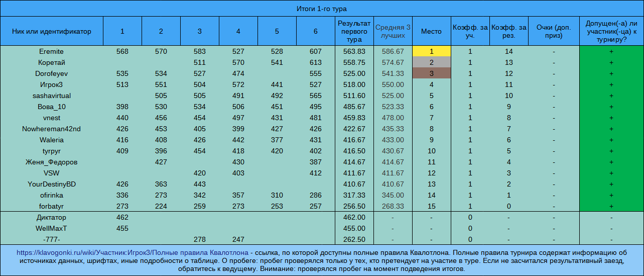This screenshot has height=276, width=644.
Task: Click the 'Средняя 3 лучших' header
Action: (x=393, y=31)
